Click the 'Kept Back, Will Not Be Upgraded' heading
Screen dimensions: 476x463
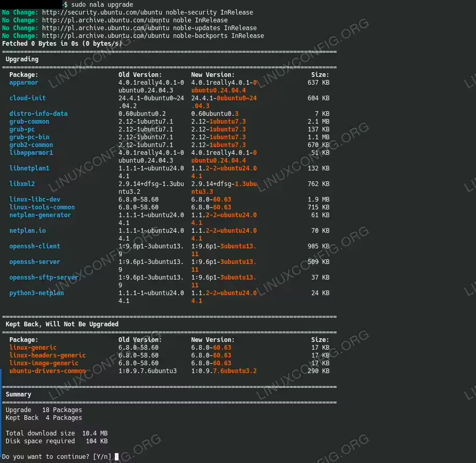click(62, 324)
